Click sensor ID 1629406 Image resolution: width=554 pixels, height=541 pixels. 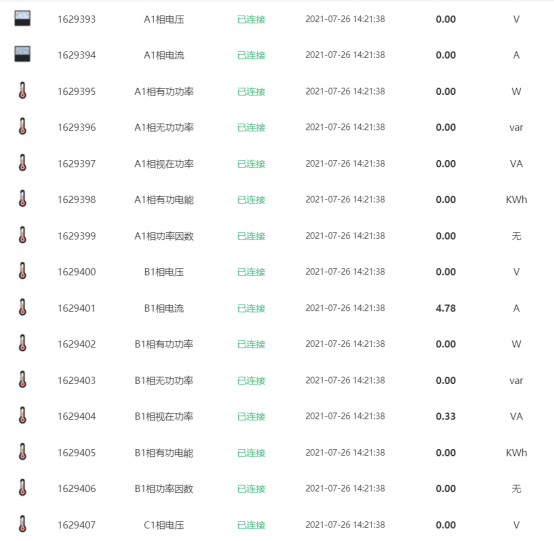pyautogui.click(x=77, y=489)
